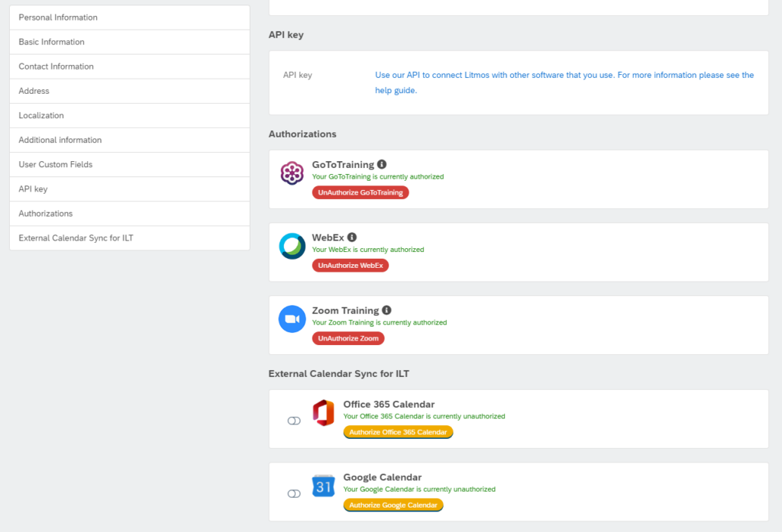Image resolution: width=782 pixels, height=532 pixels.
Task: Select Personal Information in sidebar
Action: click(130, 18)
